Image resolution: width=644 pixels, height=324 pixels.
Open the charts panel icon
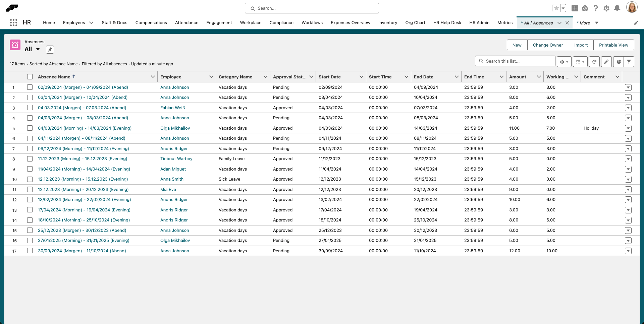[619, 62]
